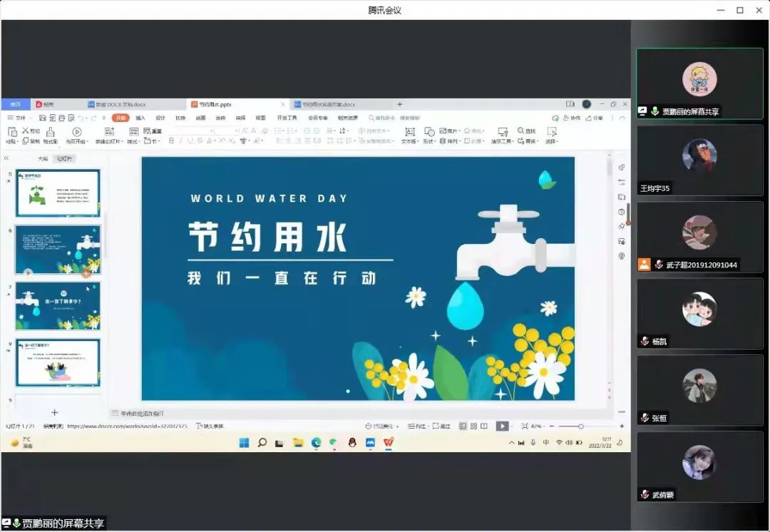Switch to the Insert (插入) ribbon tab
This screenshot has width=770, height=532.
coord(140,118)
